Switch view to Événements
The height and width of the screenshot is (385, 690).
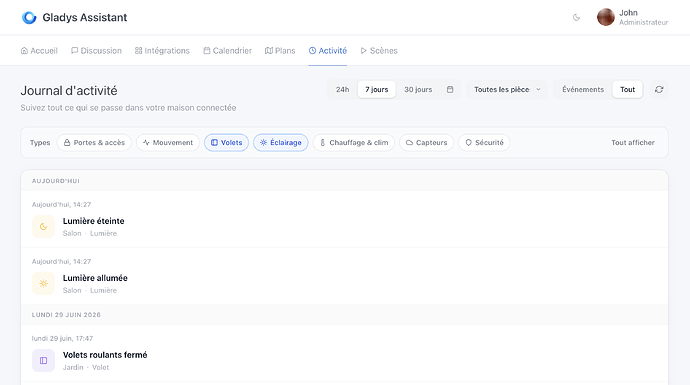pyautogui.click(x=583, y=89)
